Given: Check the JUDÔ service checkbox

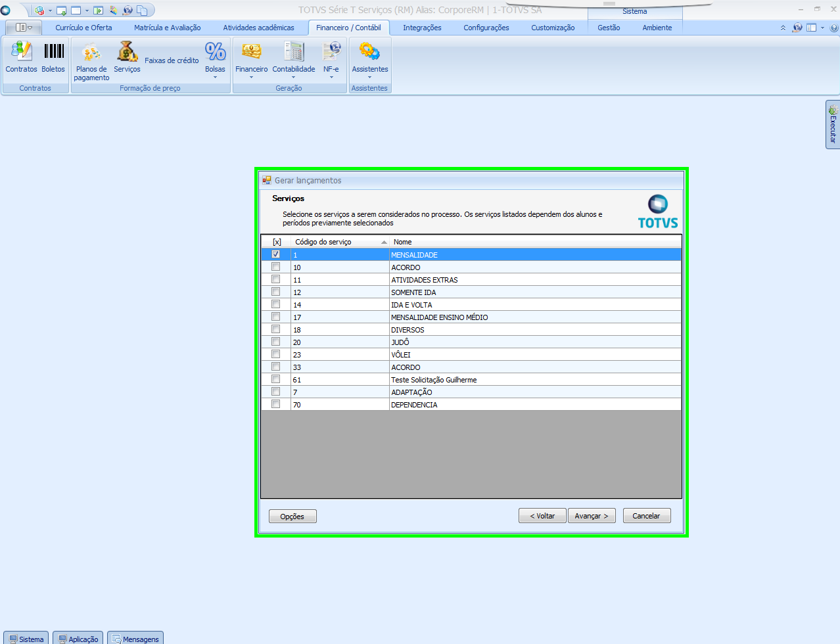Looking at the screenshot, I should coord(276,342).
